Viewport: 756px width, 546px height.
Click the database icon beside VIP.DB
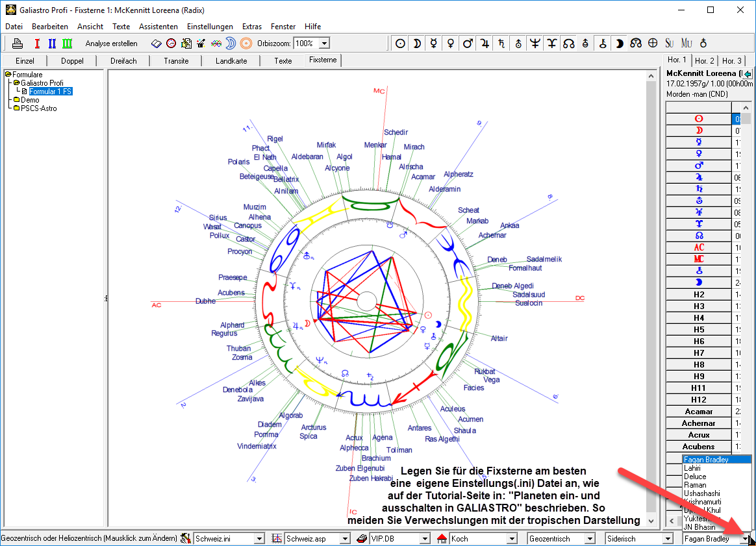[362, 538]
